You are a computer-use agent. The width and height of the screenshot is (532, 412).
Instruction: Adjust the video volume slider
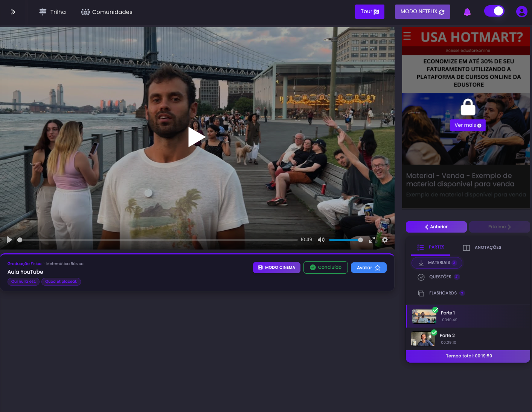pos(346,240)
